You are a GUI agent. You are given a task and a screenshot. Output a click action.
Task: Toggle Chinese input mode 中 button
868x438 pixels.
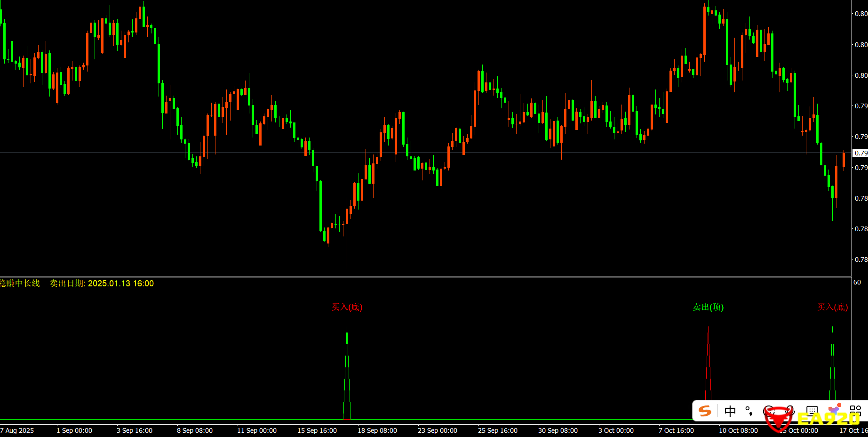(730, 411)
